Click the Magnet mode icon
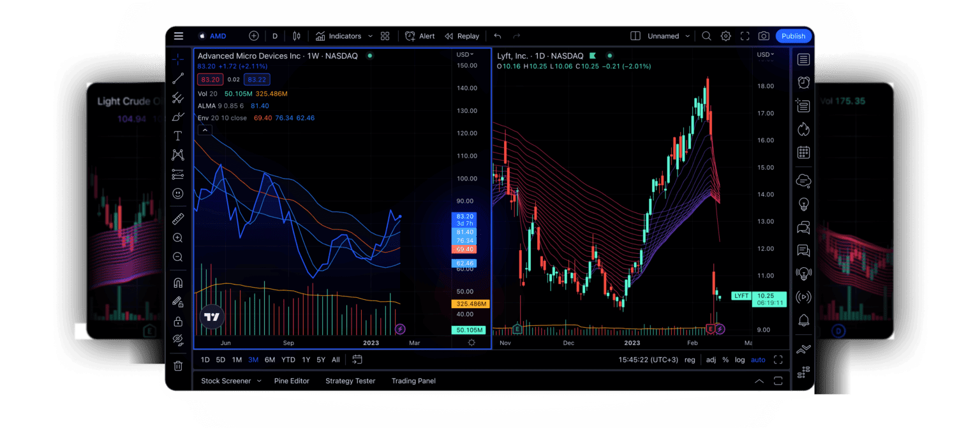 [x=178, y=283]
